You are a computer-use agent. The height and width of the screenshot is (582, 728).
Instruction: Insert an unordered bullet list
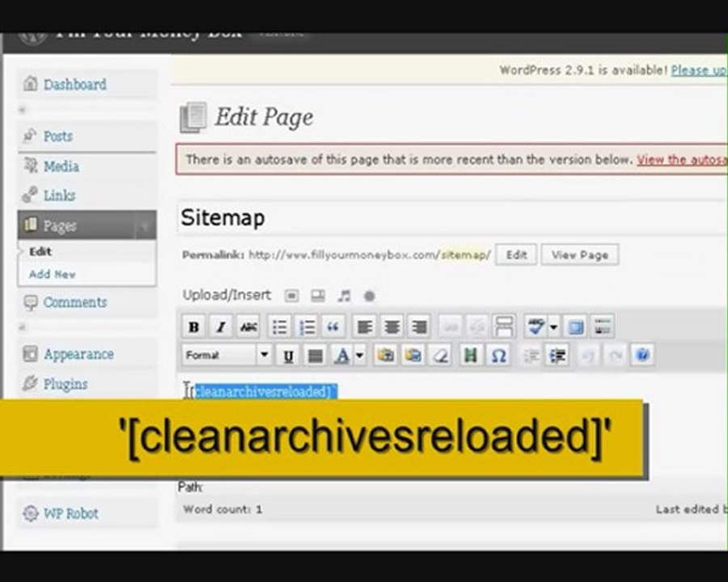[x=280, y=327]
